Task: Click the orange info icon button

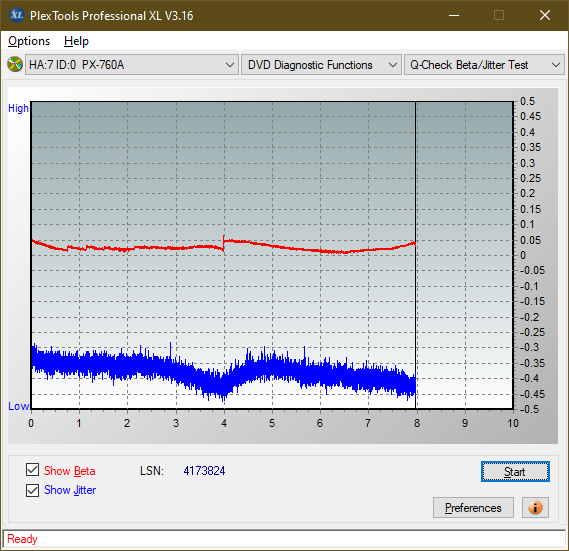Action: coord(535,507)
